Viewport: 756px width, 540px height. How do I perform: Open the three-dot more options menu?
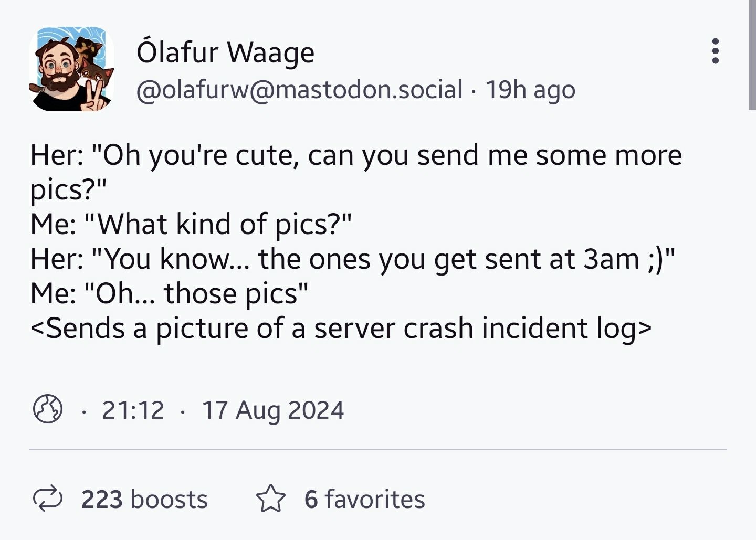click(715, 51)
